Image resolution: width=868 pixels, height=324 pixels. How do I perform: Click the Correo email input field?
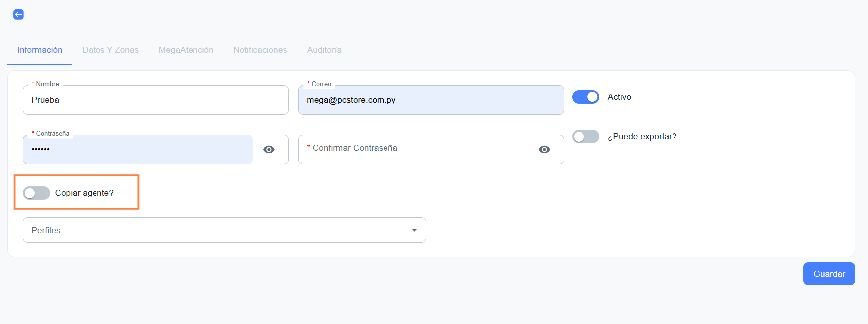pos(431,100)
